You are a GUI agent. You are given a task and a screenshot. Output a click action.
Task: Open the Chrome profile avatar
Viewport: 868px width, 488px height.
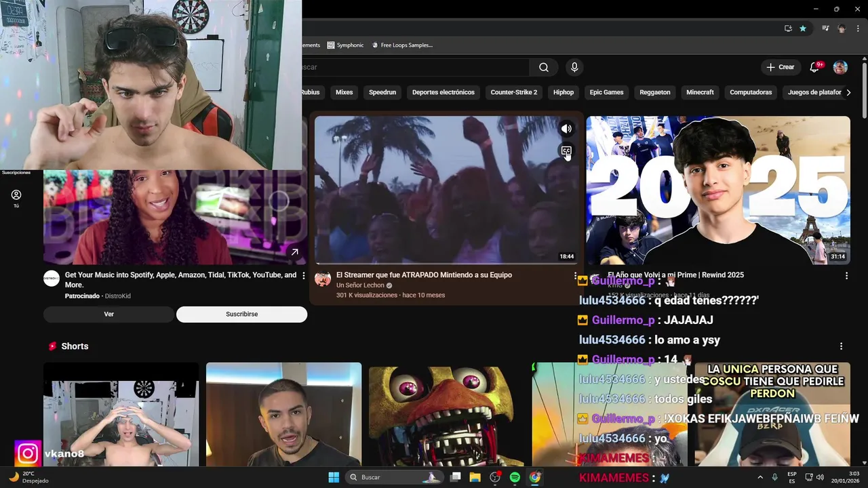(842, 28)
